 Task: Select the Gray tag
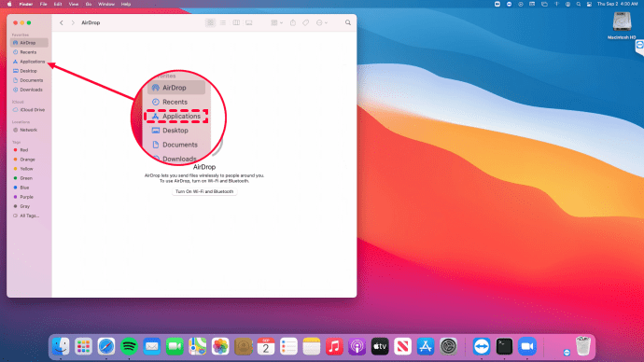click(x=29, y=206)
